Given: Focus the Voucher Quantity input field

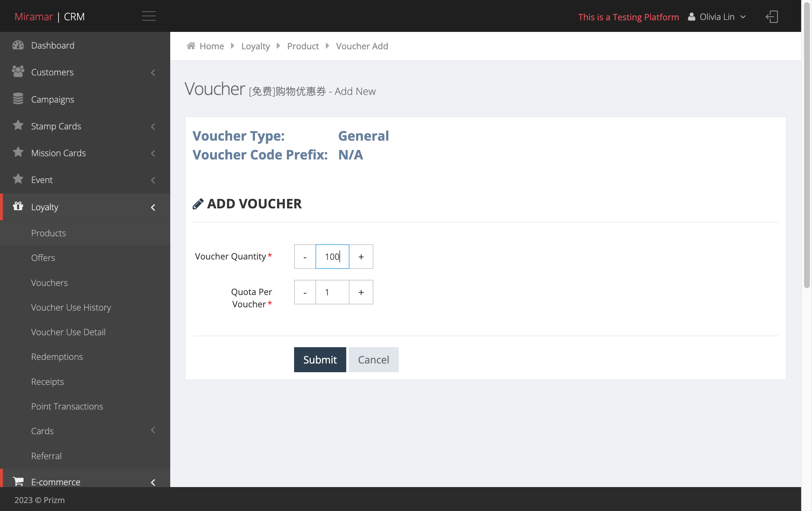Looking at the screenshot, I should coord(332,257).
